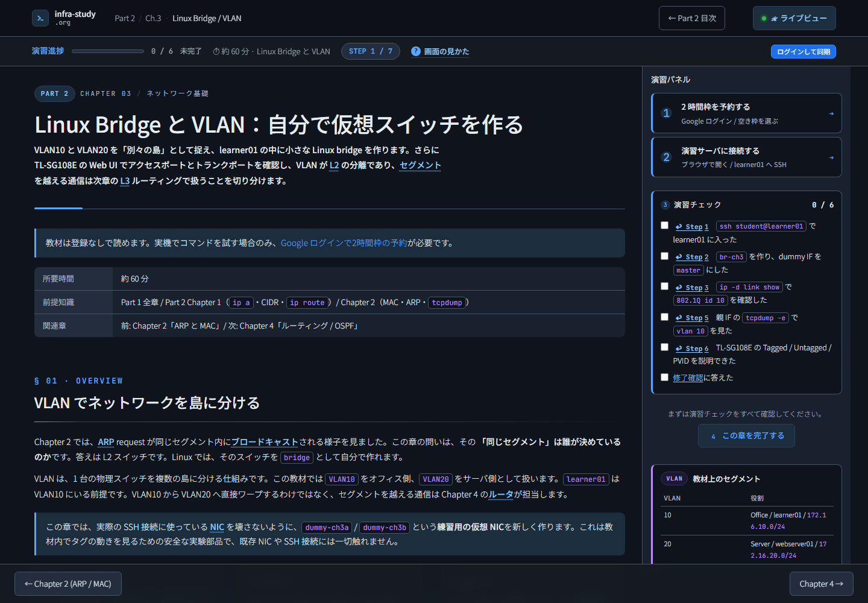The height and width of the screenshot is (603, 868).
Task: Click the ログインして同期 button
Action: (x=804, y=52)
